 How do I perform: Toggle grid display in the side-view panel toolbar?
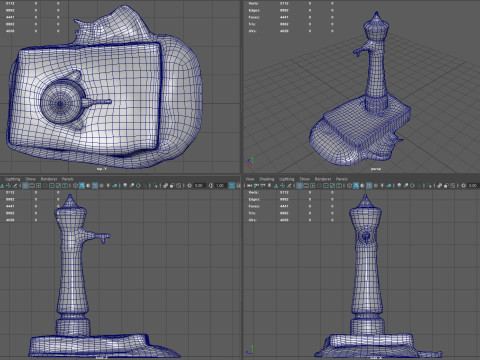[x=25, y=185]
